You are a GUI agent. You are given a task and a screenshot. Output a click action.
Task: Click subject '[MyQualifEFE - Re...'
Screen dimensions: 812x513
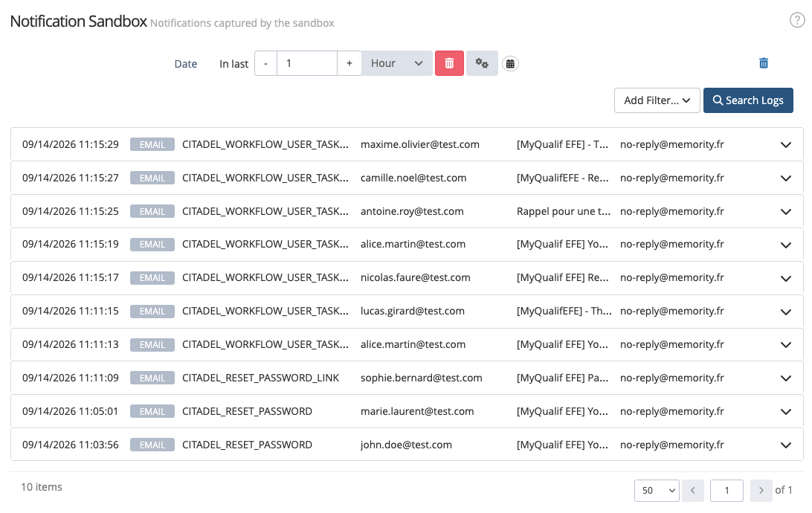point(562,178)
